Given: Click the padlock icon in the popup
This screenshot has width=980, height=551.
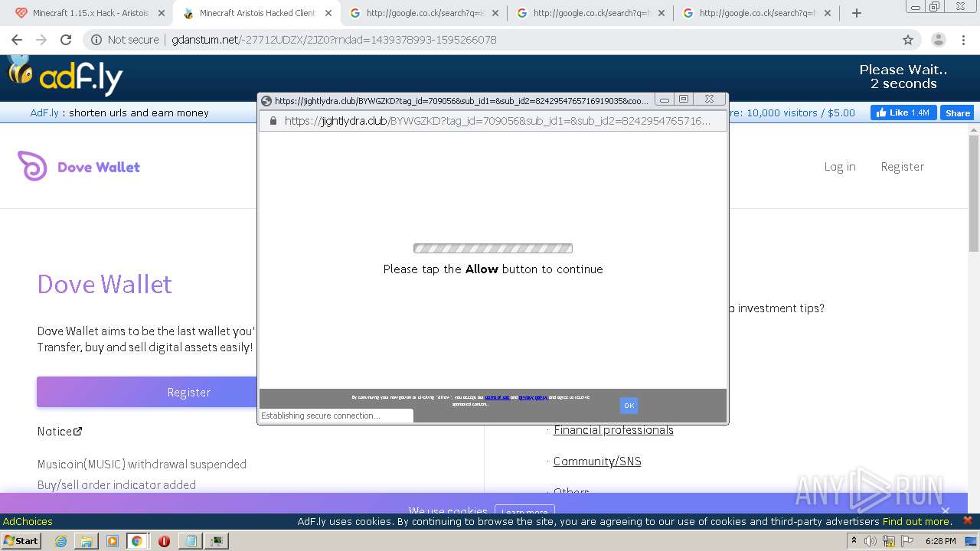Looking at the screenshot, I should pyautogui.click(x=272, y=121).
